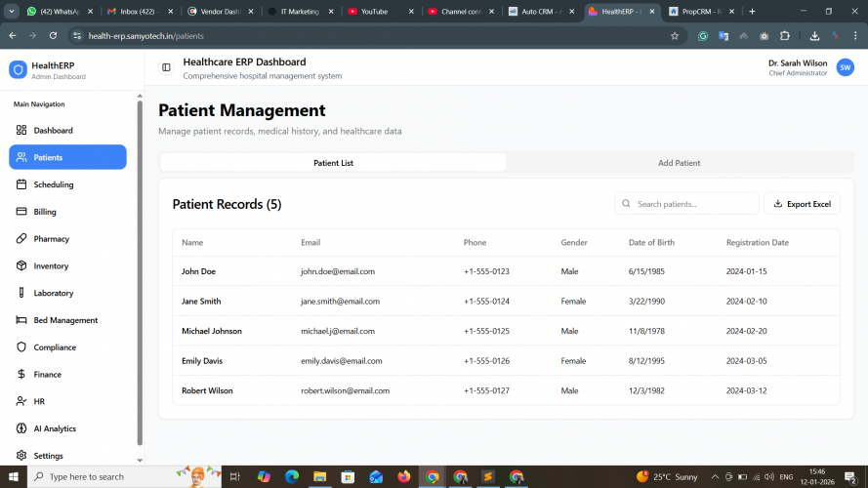Click Jane Smith's email jane.smith@email.com
868x488 pixels.
pos(341,301)
